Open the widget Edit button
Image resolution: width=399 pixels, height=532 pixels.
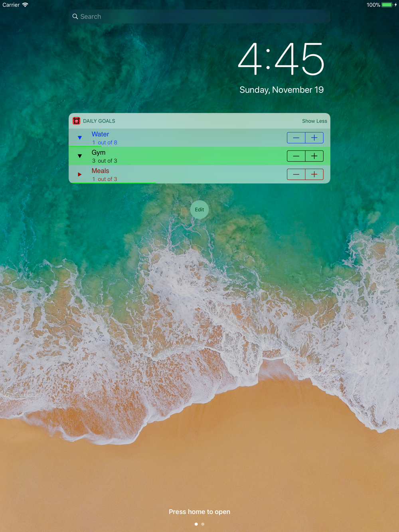click(x=199, y=209)
